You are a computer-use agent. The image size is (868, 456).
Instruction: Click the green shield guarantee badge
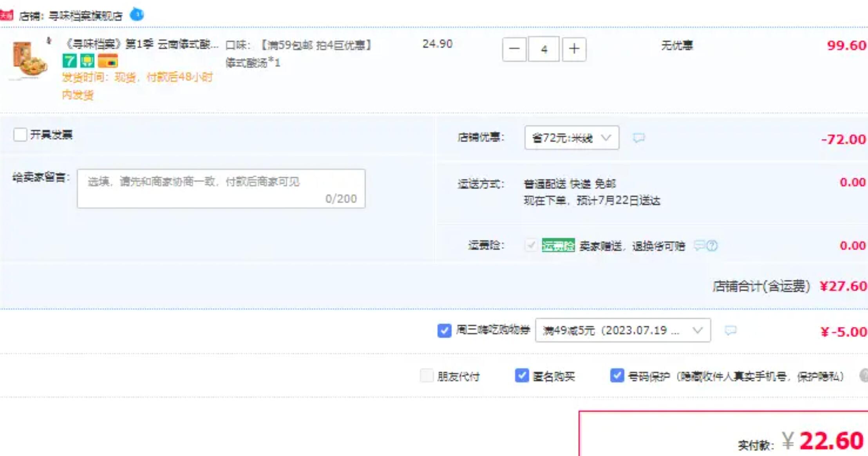point(87,61)
